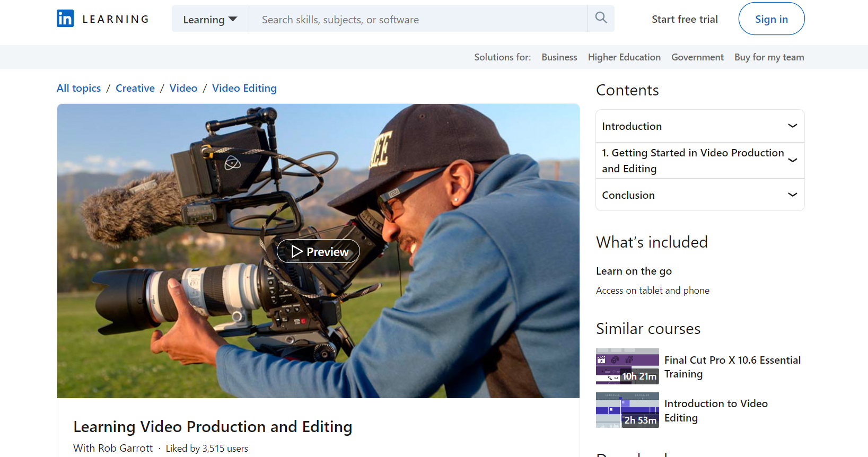
Task: Go to Creative breadcrumb link
Action: click(135, 88)
